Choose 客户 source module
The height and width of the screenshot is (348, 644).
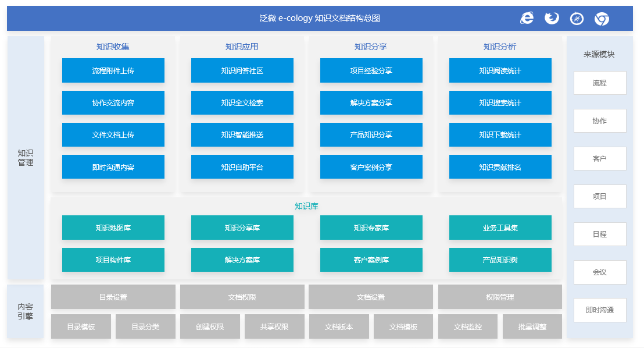600,158
